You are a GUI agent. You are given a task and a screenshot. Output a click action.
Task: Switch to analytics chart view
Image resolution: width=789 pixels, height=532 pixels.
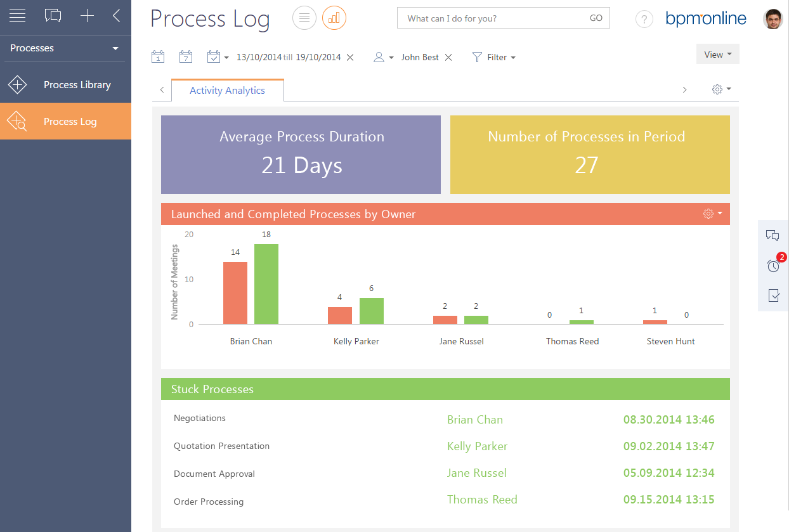coord(334,18)
